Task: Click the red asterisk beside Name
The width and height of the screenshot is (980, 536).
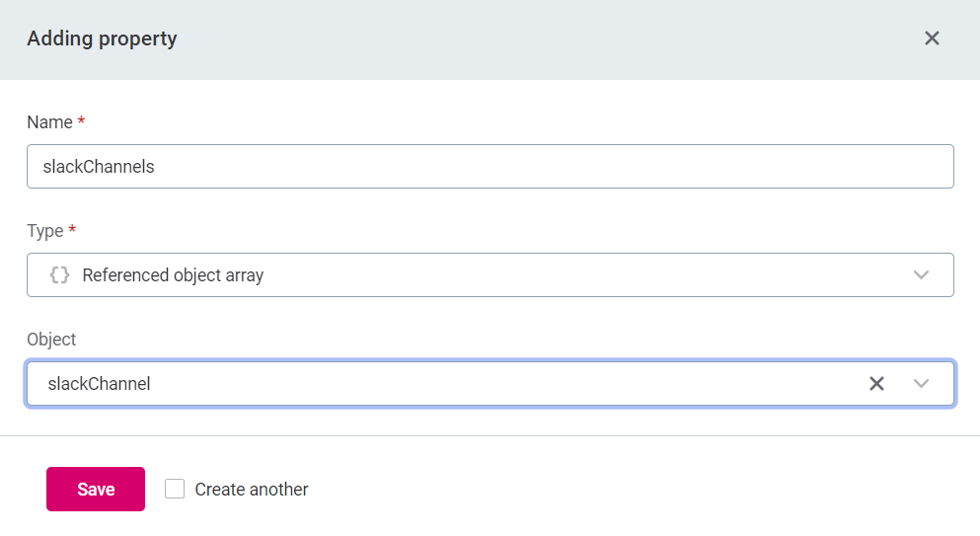Action: [81, 121]
